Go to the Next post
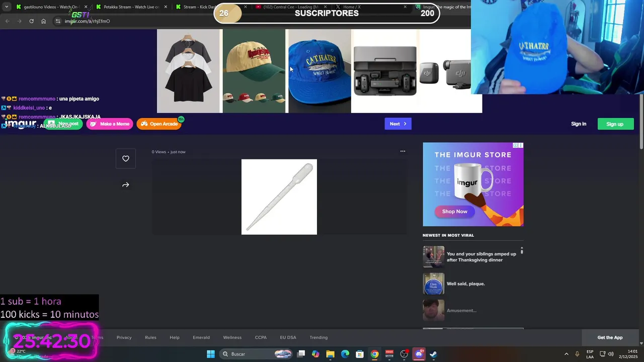 click(x=398, y=124)
